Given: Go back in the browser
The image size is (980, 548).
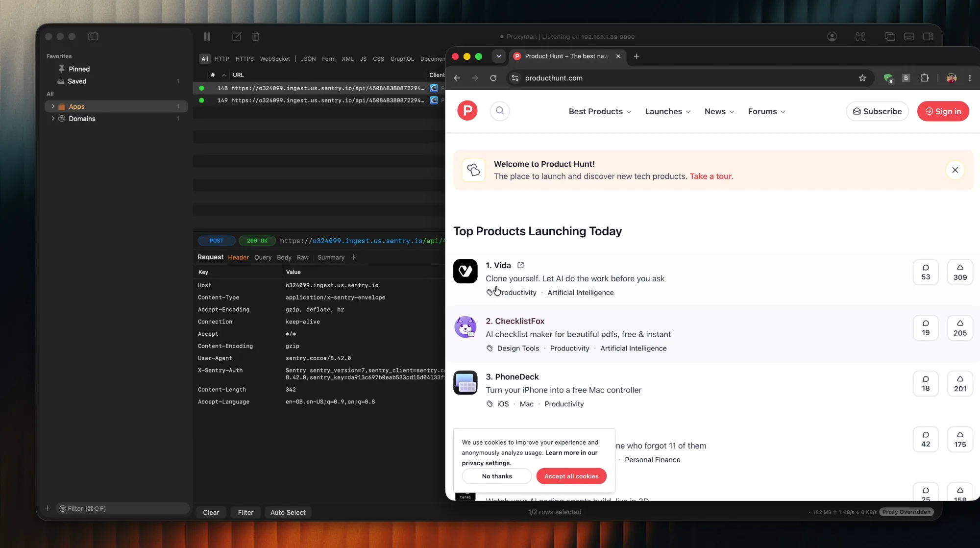Looking at the screenshot, I should click(457, 78).
